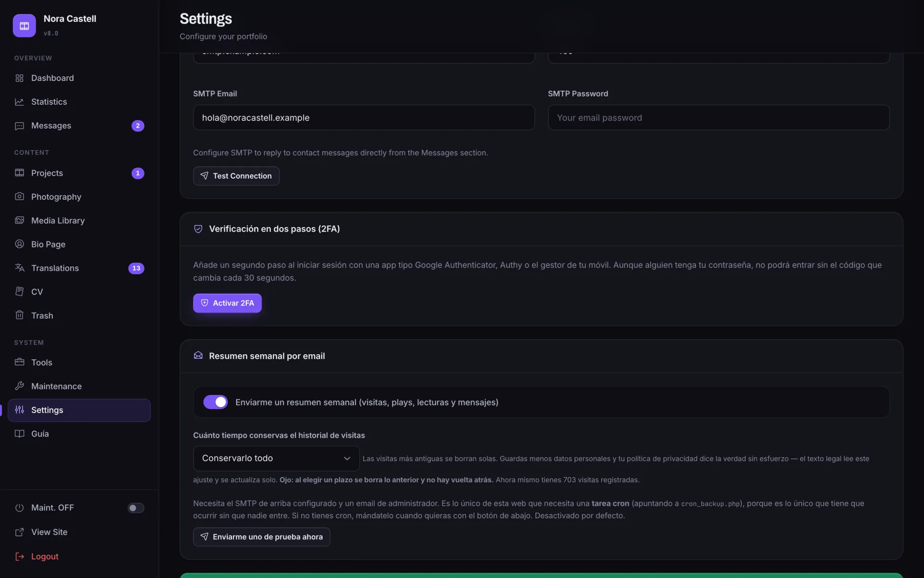Select the Maintenance sidebar entry
The width and height of the screenshot is (924, 578).
(79, 386)
